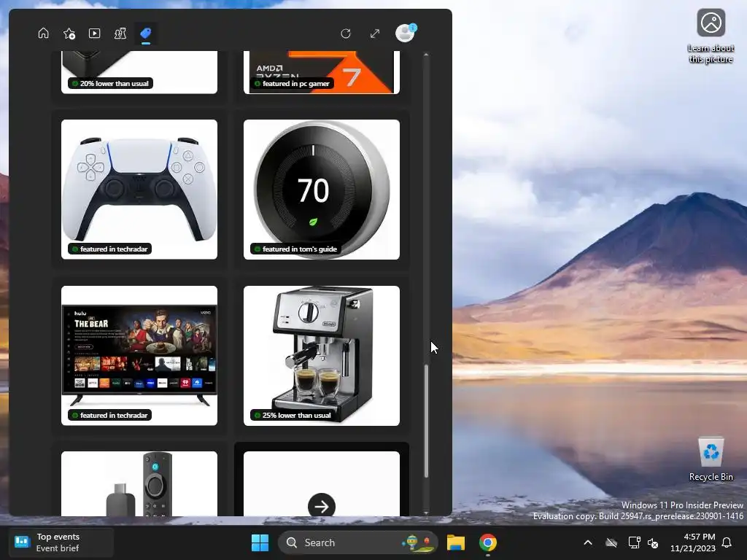The width and height of the screenshot is (747, 560).
Task: Click the "25% lower than usual" badge
Action: click(x=293, y=415)
